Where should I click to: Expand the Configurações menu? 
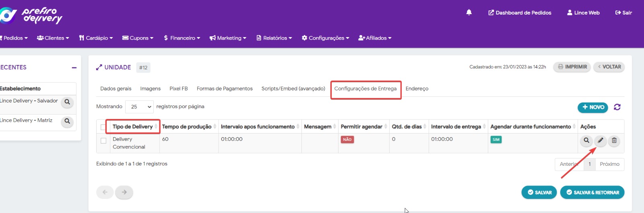tap(326, 38)
